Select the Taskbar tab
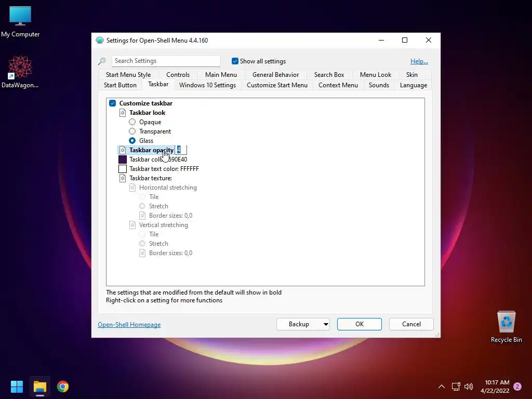Image resolution: width=532 pixels, height=399 pixels. coord(158,84)
